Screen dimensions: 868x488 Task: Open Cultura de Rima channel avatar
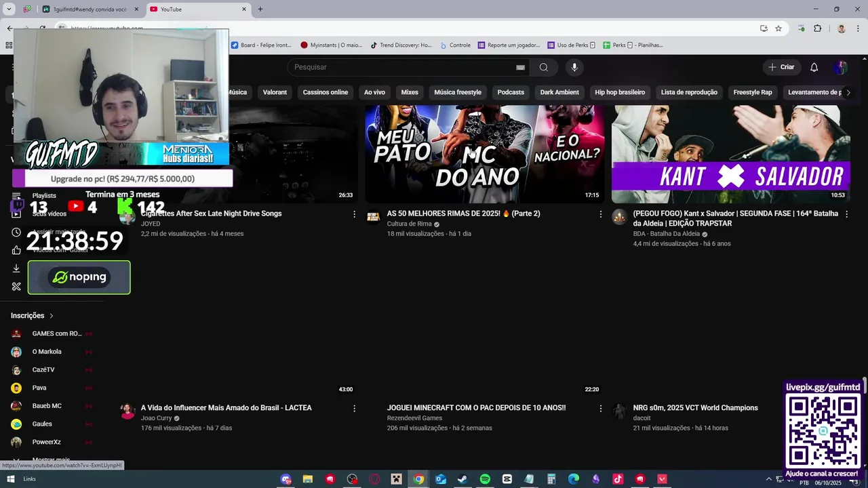(x=373, y=217)
